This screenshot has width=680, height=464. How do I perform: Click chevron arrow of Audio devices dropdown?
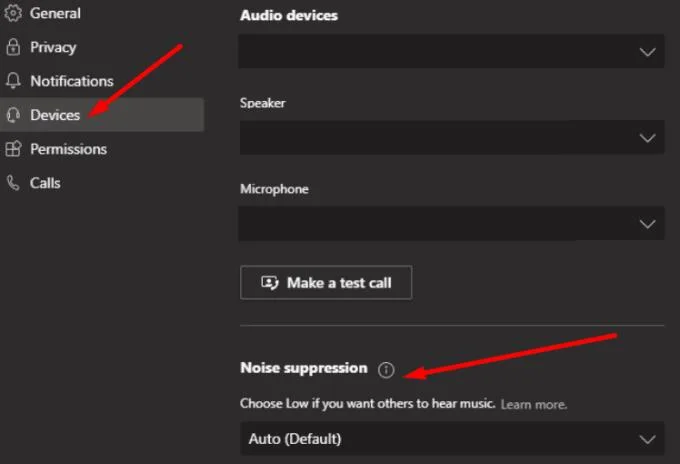point(647,52)
